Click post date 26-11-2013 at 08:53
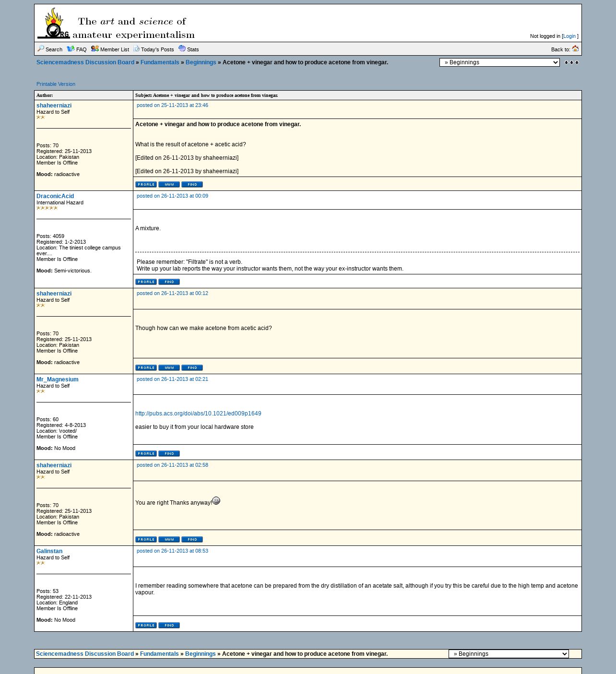The width and height of the screenshot is (616, 674). pyautogui.click(x=172, y=551)
